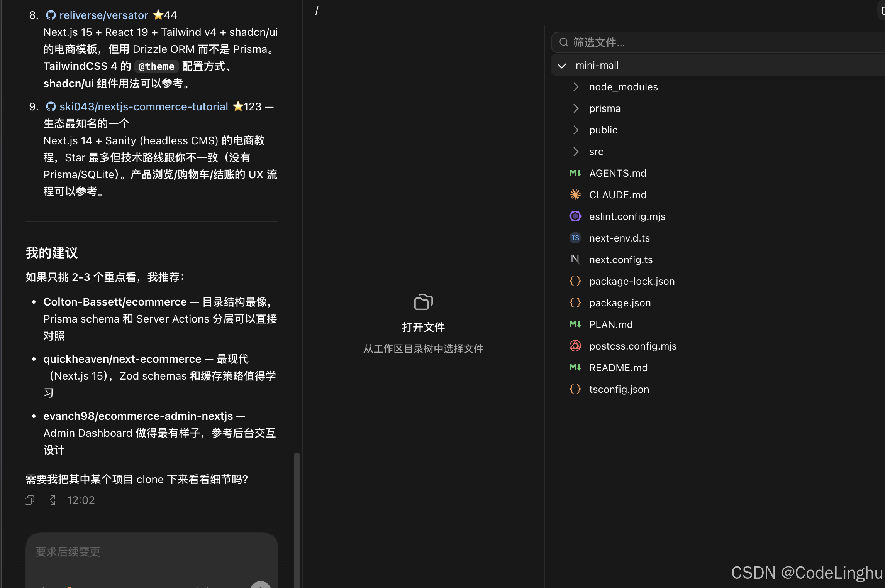Click the root path slash breadcrumb
The height and width of the screenshot is (588, 885).
point(317,11)
